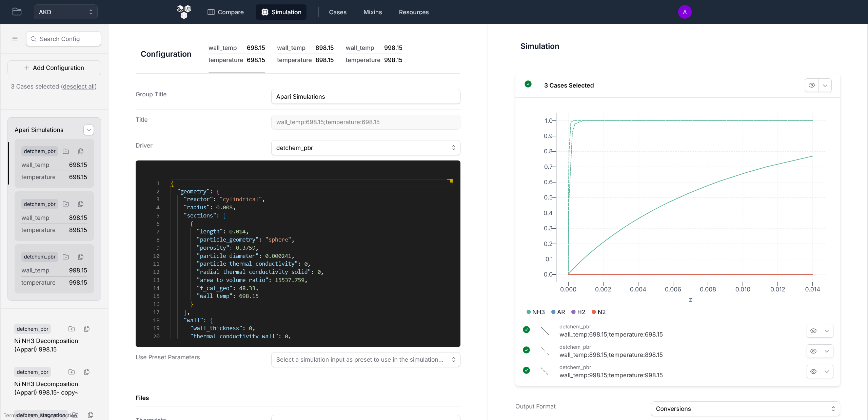Switch to the Compare tab
Image resolution: width=868 pixels, height=420 pixels.
225,12
